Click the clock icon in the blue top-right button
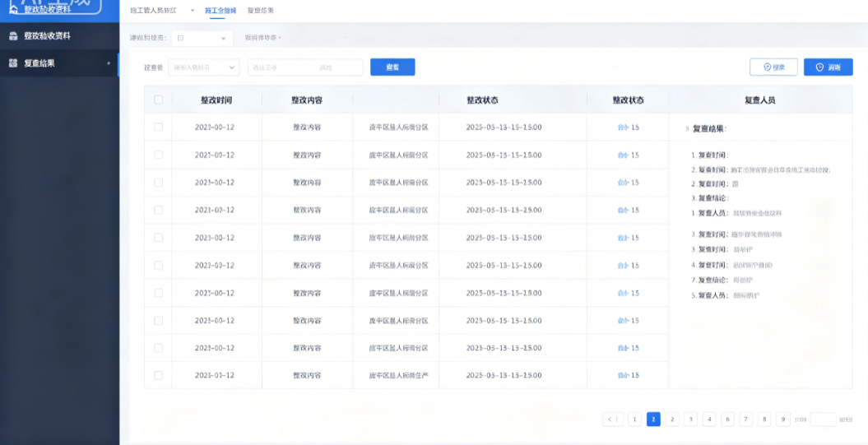The height and width of the screenshot is (445, 868). pos(820,67)
